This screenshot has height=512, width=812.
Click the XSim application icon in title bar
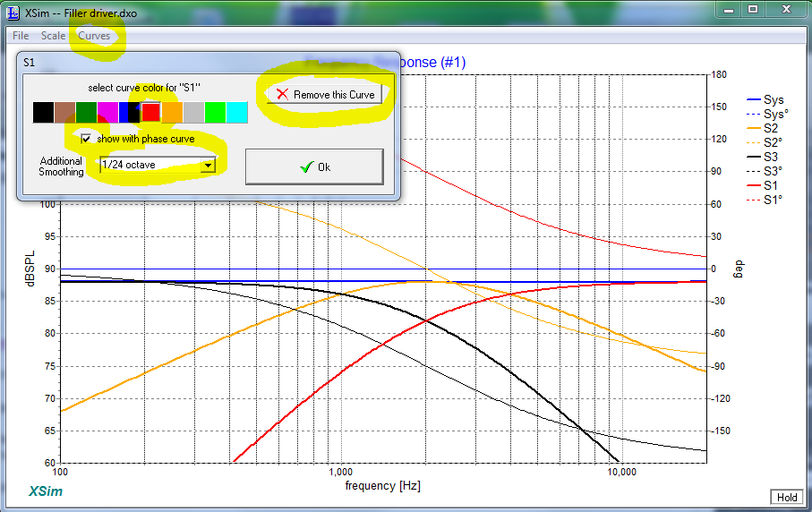point(13,13)
